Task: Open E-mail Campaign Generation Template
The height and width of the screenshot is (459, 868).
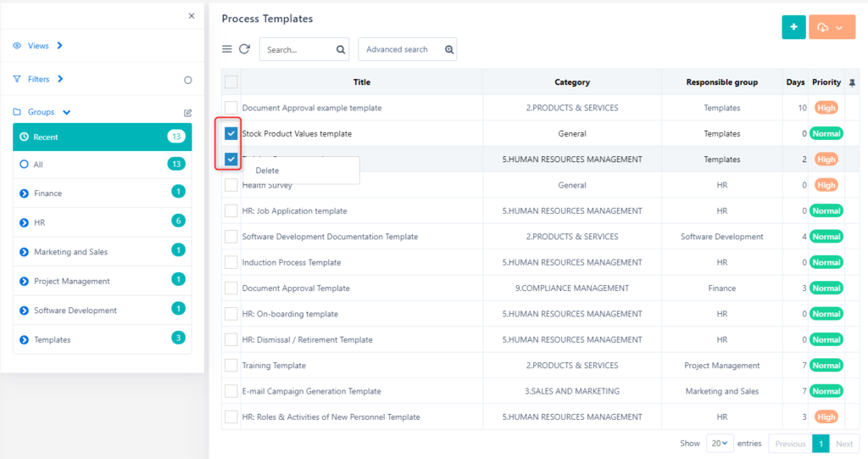Action: [x=312, y=391]
